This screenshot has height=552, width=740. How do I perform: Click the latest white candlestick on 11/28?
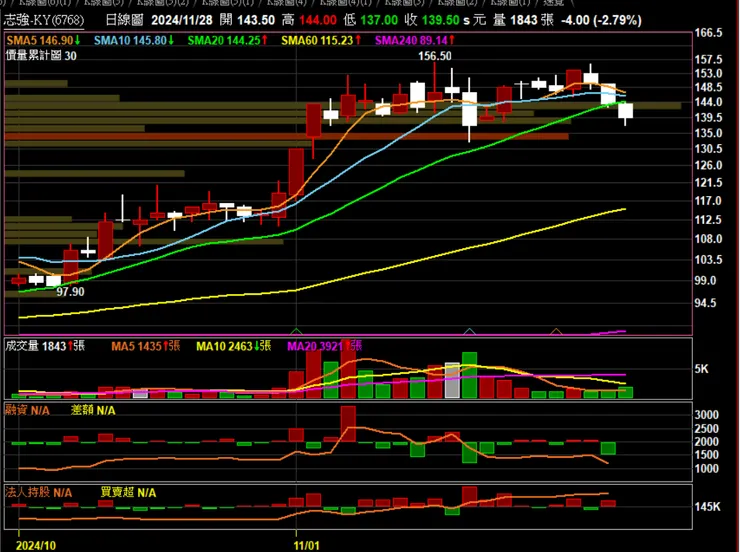pos(625,111)
